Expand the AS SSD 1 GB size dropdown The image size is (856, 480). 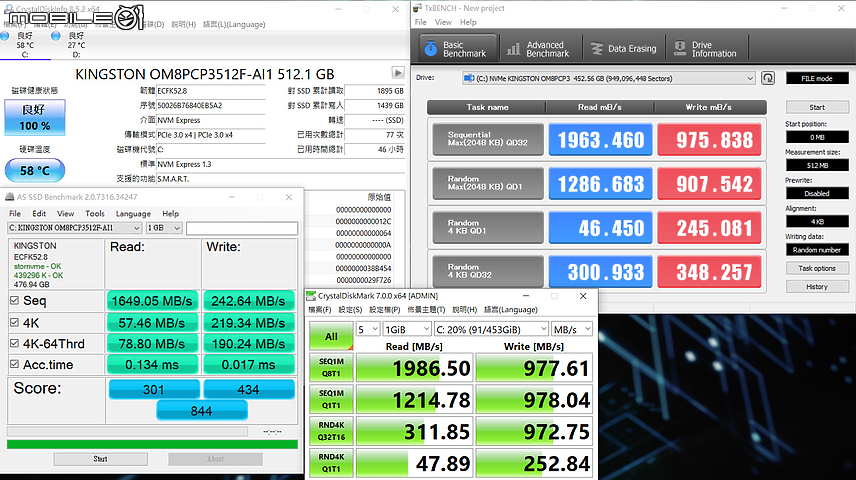pyautogui.click(x=177, y=228)
